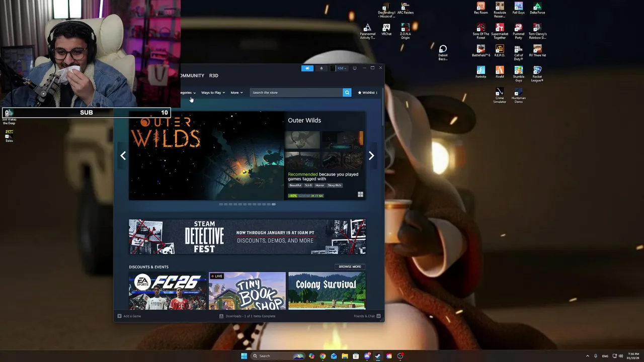Show hidden system tray icons chevron
Screen dimensions: 644x362
tap(587, 356)
